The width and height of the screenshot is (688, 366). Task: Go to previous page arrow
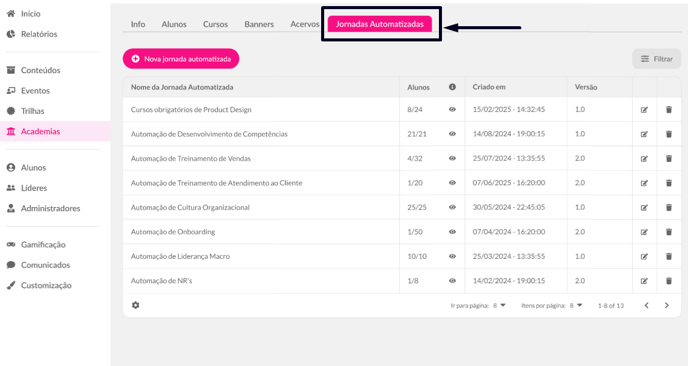coord(646,305)
